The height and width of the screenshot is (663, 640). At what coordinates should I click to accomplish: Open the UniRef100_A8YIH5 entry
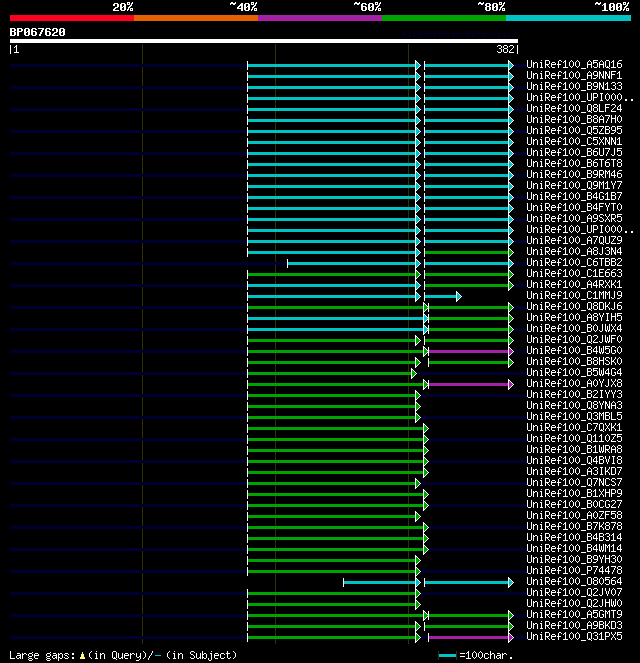click(x=574, y=317)
